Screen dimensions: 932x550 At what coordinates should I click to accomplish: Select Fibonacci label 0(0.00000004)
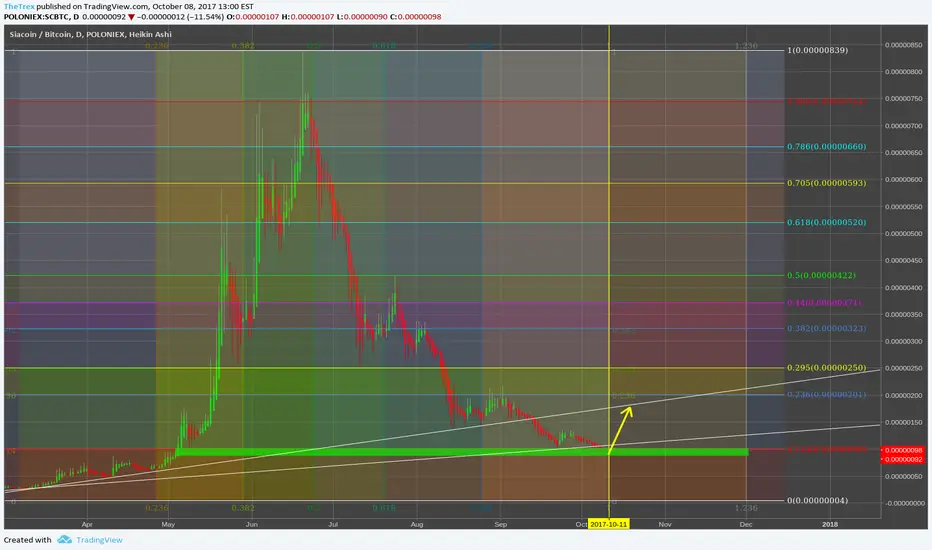(x=817, y=500)
